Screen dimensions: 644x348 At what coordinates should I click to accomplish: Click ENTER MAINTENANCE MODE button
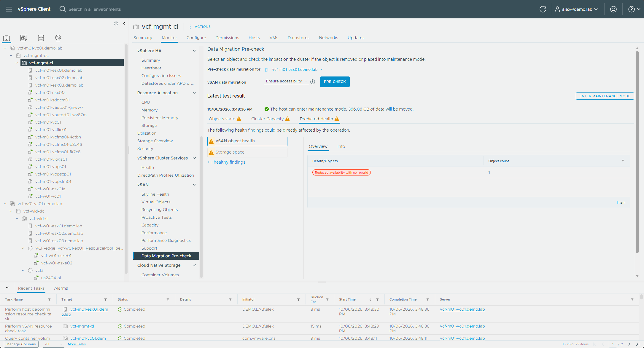click(605, 96)
